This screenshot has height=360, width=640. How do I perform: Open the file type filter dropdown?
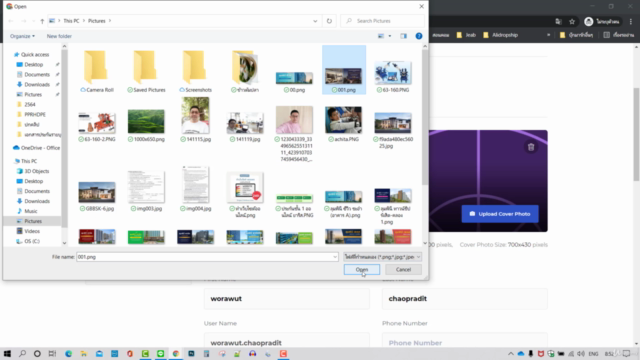pyautogui.click(x=382, y=257)
